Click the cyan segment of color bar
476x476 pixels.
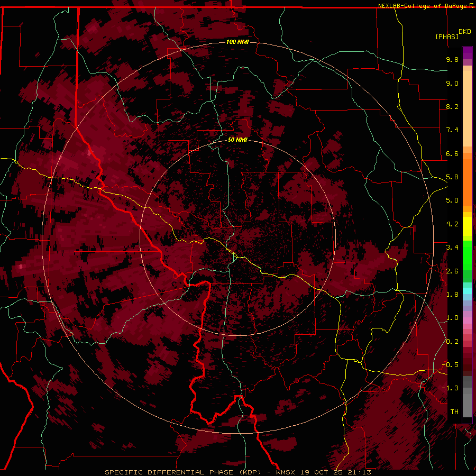[x=467, y=290]
